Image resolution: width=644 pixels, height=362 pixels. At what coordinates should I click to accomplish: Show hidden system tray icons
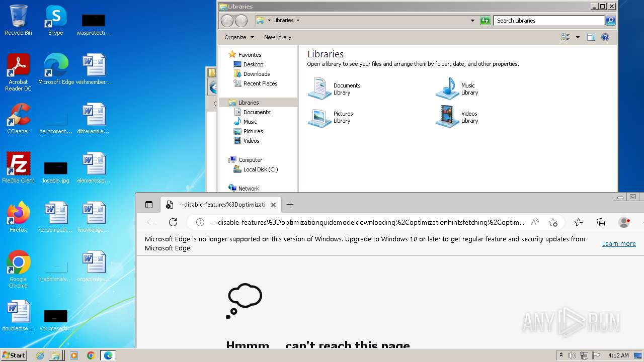tap(561, 355)
